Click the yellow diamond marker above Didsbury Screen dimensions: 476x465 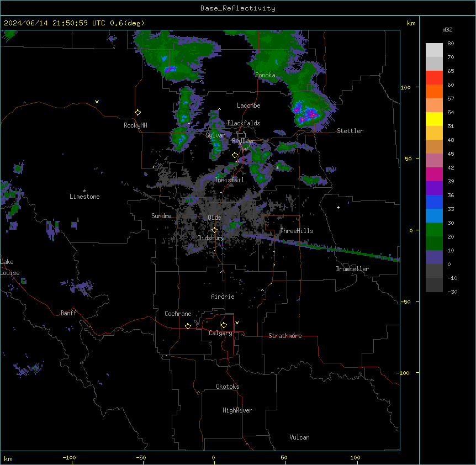214,230
